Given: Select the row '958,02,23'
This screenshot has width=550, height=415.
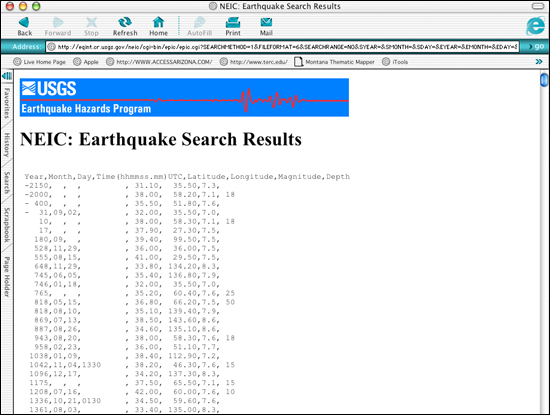Looking at the screenshot, I should point(127,347).
